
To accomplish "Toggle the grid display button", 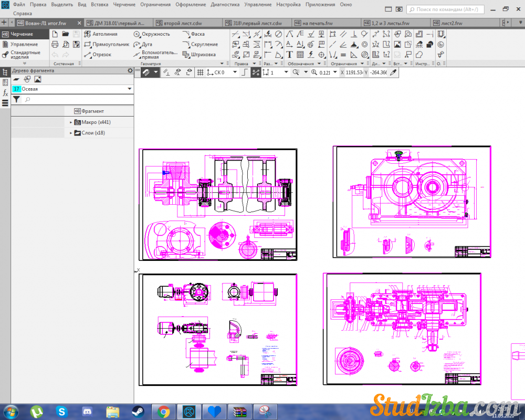I will click(200, 72).
